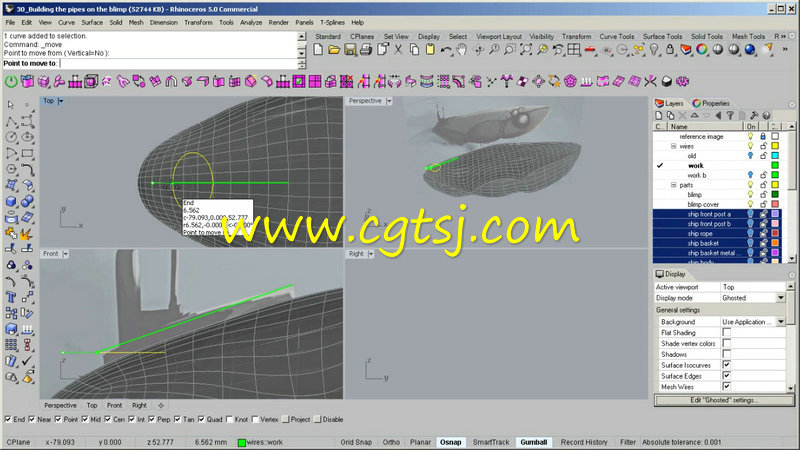Click the Layers panel scroll down arrow
Image resolution: width=800 pixels, height=450 pixels.
tap(791, 259)
